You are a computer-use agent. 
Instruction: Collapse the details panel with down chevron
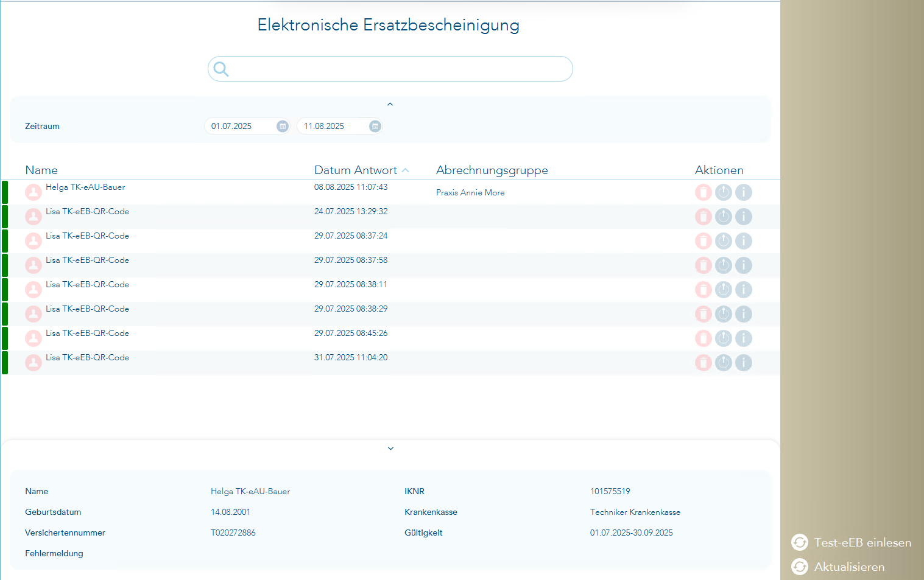pyautogui.click(x=390, y=449)
